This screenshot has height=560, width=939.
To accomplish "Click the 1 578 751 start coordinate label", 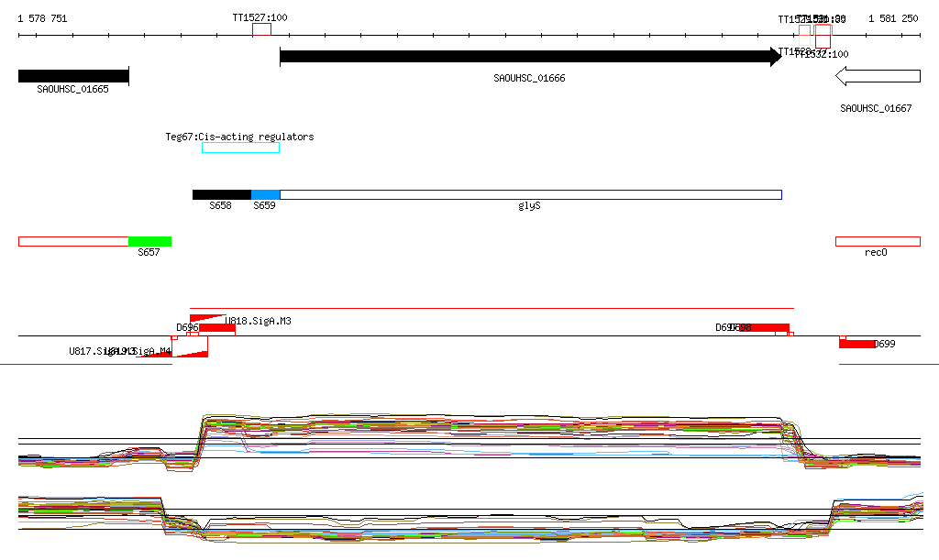I will click(42, 18).
